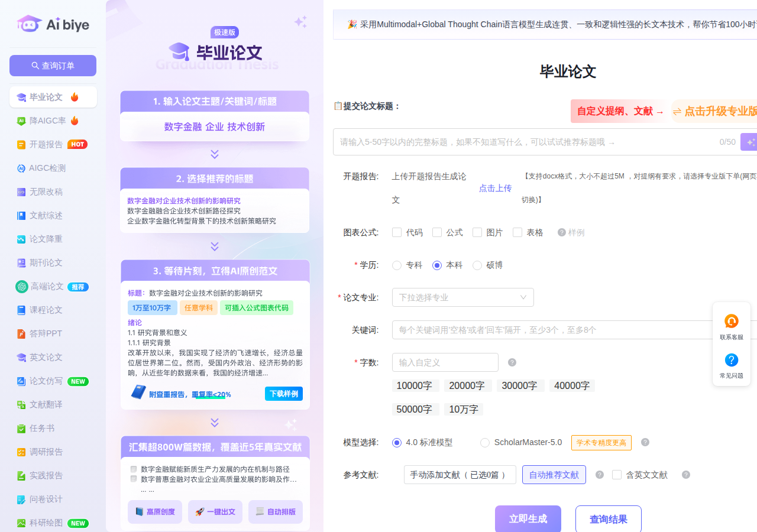This screenshot has width=757, height=532.
Task: Go to 答辩PPT in sidebar
Action: click(53, 333)
